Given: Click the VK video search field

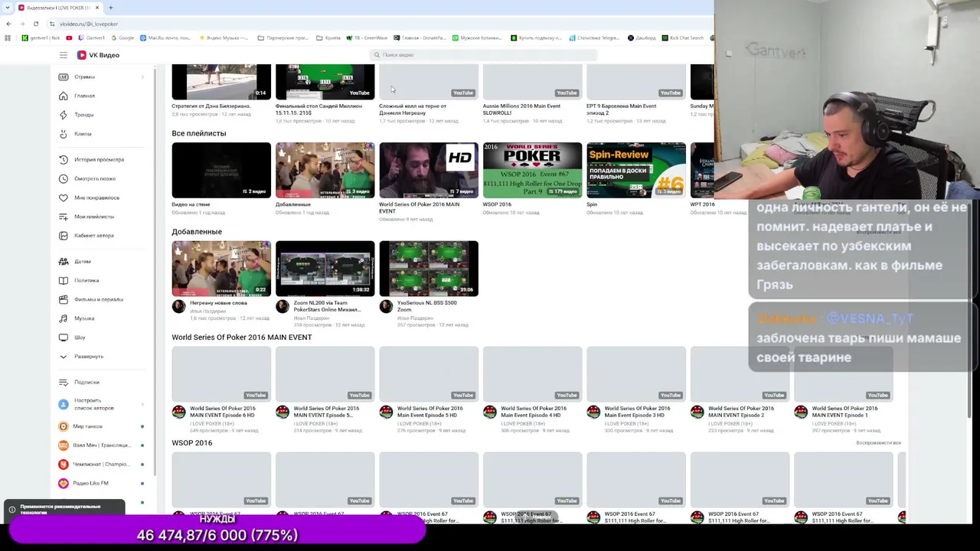Looking at the screenshot, I should 483,55.
